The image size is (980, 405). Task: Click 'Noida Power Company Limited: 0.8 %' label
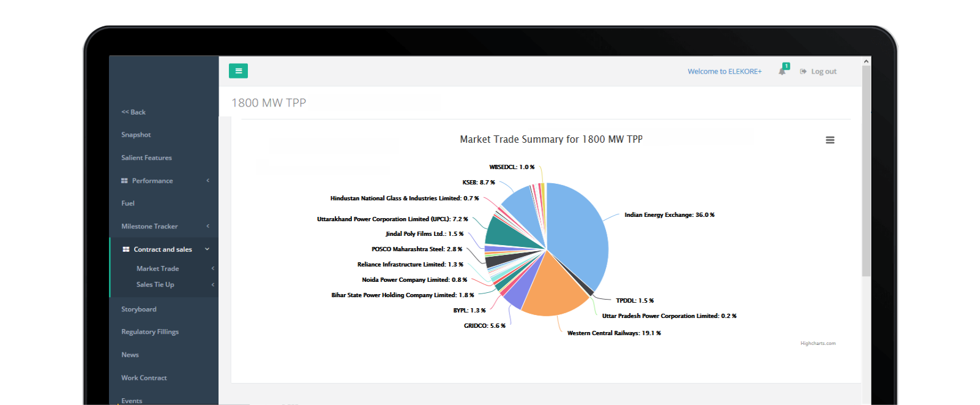[x=414, y=280]
